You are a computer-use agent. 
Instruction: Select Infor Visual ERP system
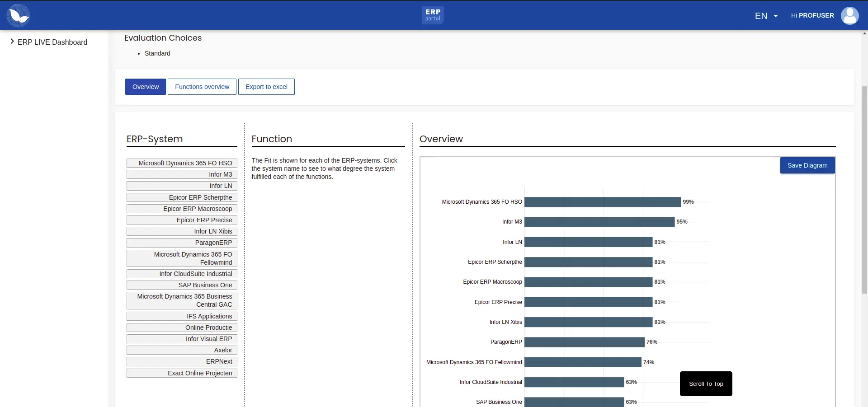point(182,339)
